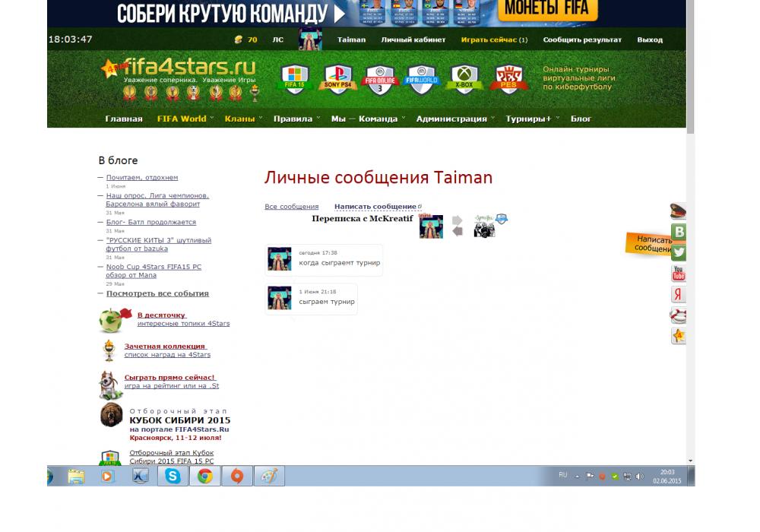The width and height of the screenshot is (760, 532).
Task: Open ЛС private messages
Action: [277, 40]
